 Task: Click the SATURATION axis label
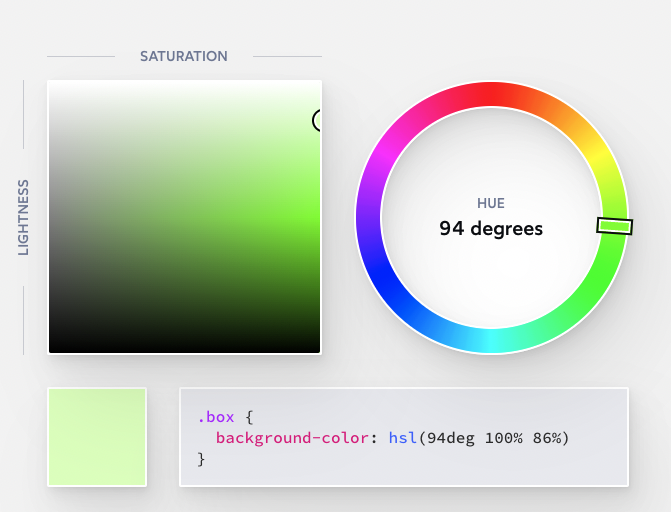click(x=184, y=56)
